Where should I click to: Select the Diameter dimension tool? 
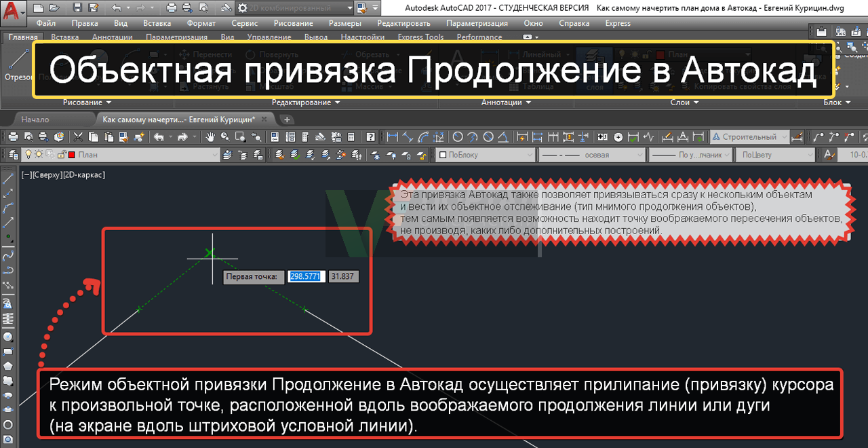click(488, 136)
